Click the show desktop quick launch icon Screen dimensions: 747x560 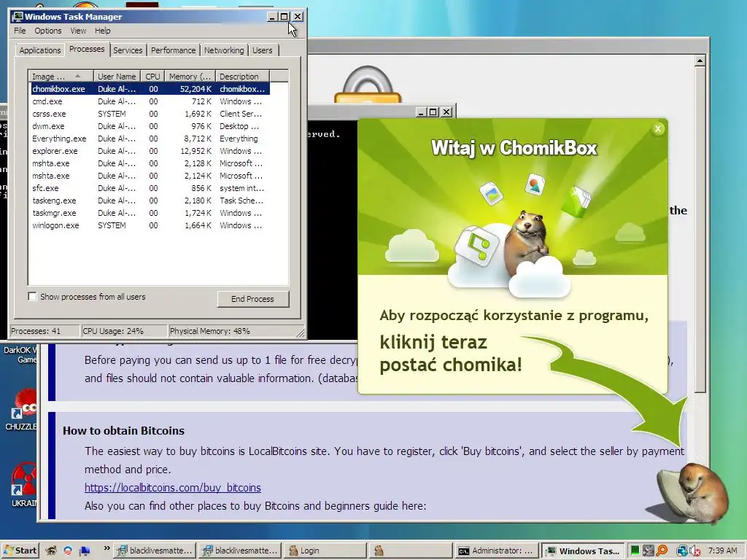click(x=85, y=551)
